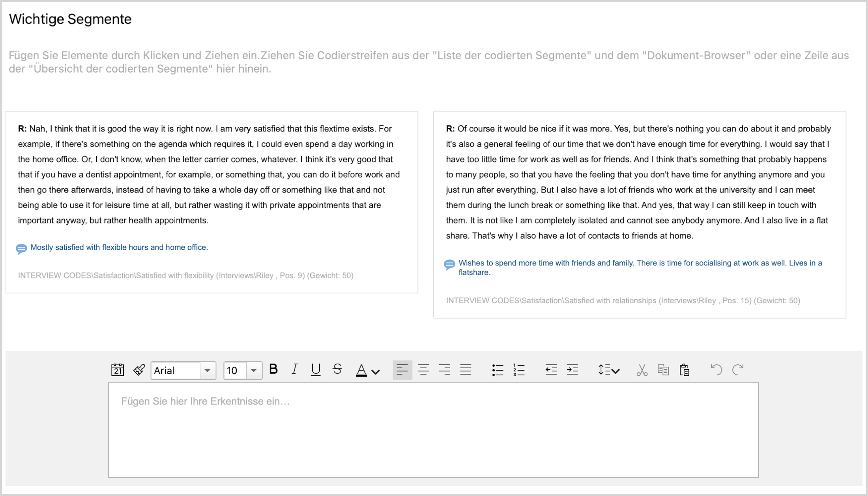The width and height of the screenshot is (868, 496).
Task: Click the paste clipboard icon
Action: 685,370
